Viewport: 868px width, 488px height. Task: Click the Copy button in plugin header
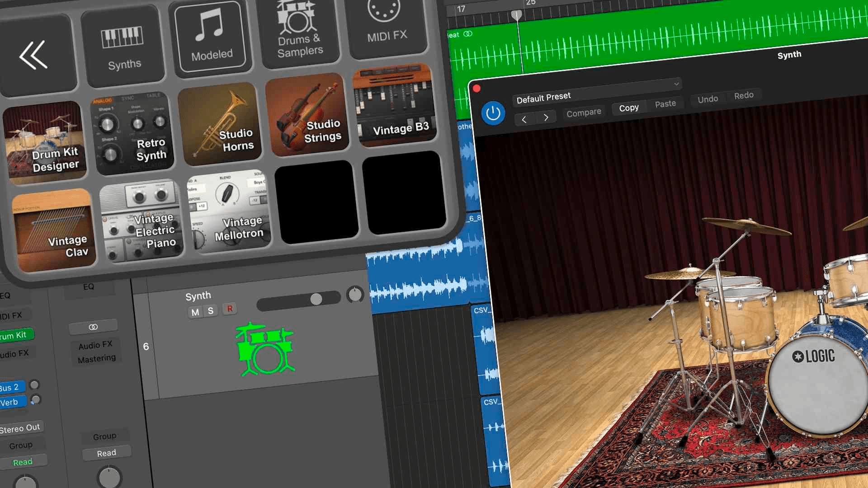click(628, 107)
